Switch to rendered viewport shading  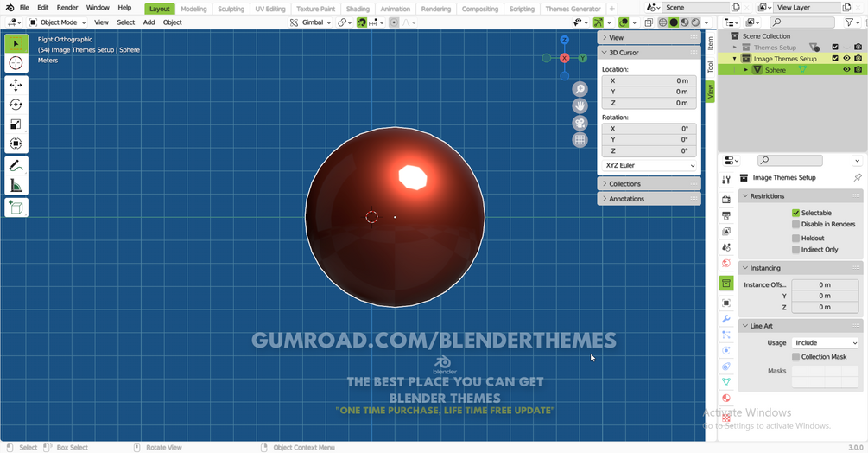(x=695, y=22)
